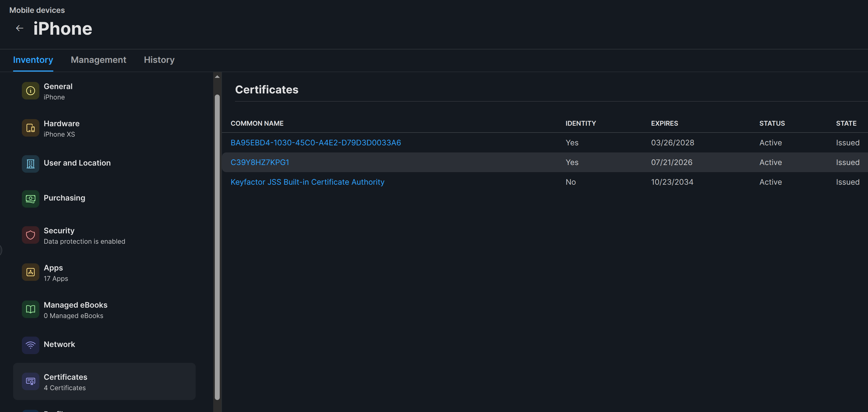Viewport: 868px width, 412px height.
Task: Select Hardware iPhone XS section
Action: pos(104,128)
